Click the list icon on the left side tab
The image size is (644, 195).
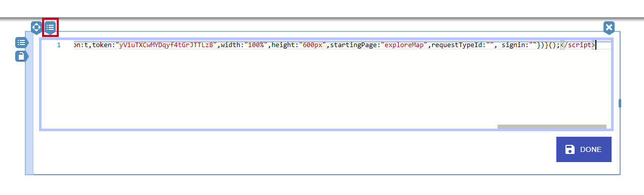pos(21,43)
